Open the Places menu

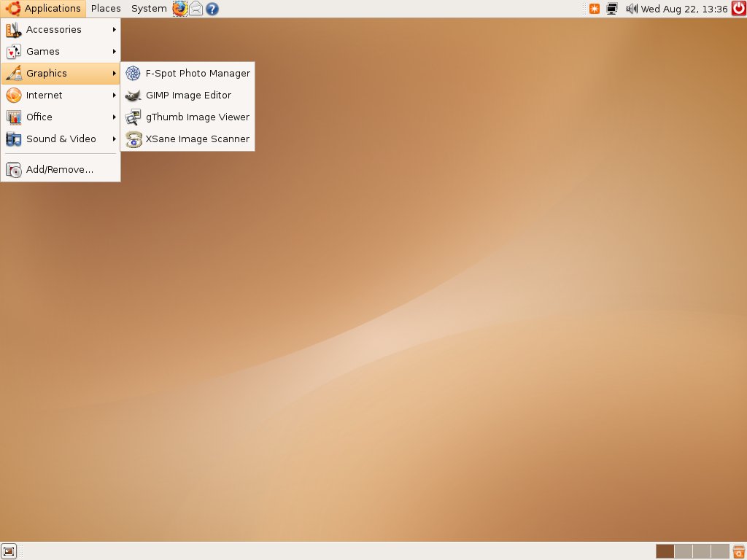(106, 9)
